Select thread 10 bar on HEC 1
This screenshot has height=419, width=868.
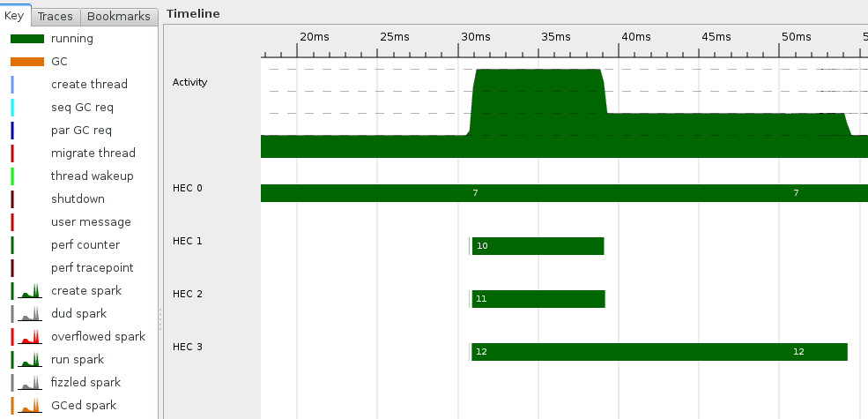[538, 246]
